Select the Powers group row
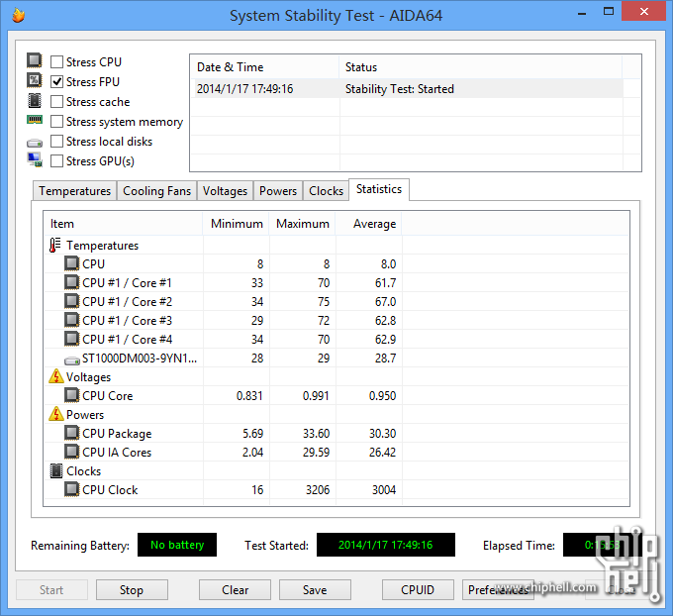 tap(85, 415)
